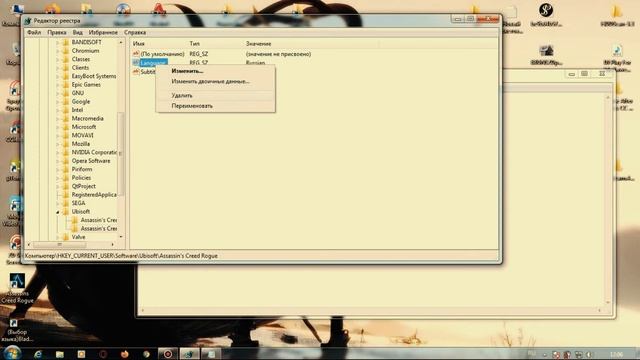Click tree pane horizontal scroll left arrow
640x360 pixels.
click(29, 244)
